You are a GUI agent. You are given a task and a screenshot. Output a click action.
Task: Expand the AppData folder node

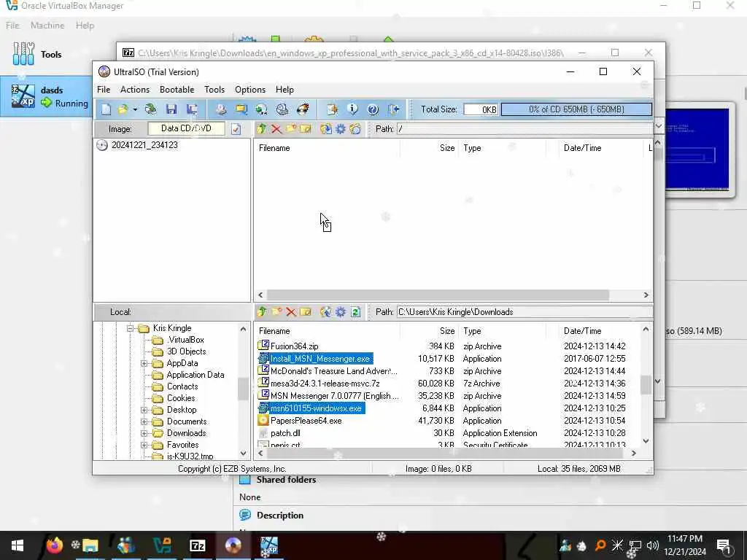[144, 363]
